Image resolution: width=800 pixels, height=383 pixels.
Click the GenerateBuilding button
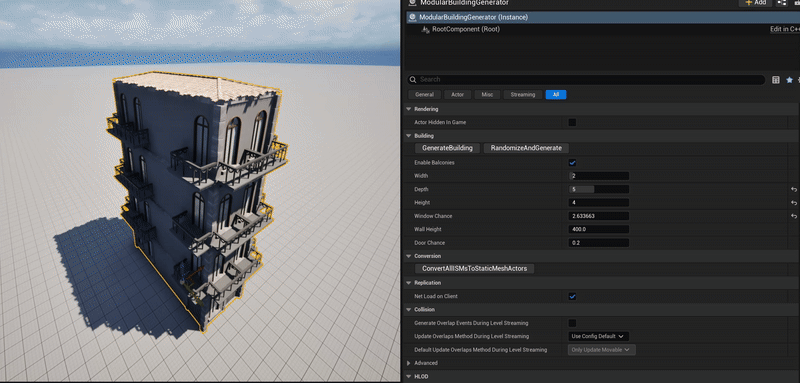pyautogui.click(x=447, y=148)
